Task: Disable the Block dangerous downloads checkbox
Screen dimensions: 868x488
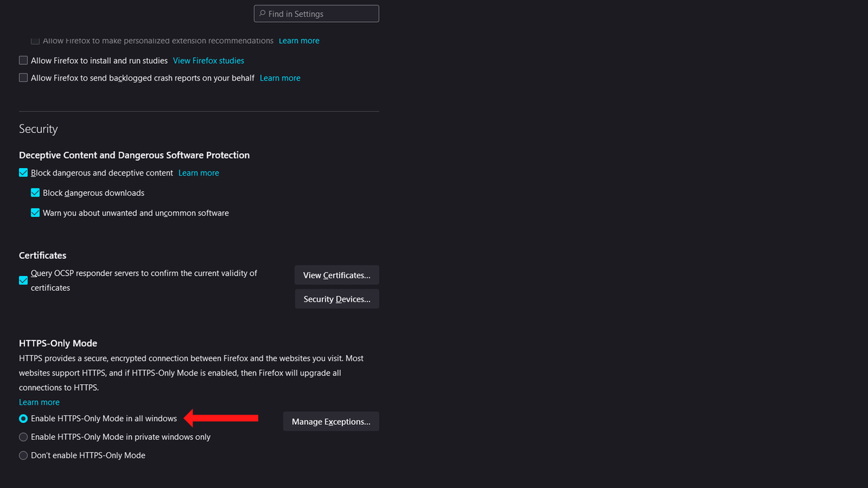Action: click(x=35, y=193)
